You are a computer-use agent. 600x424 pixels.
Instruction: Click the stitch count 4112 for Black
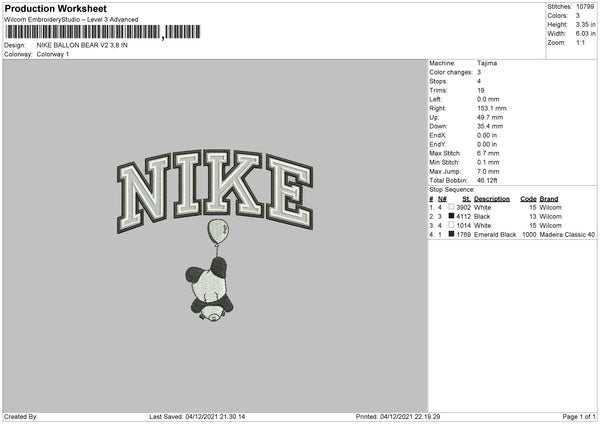coord(463,217)
